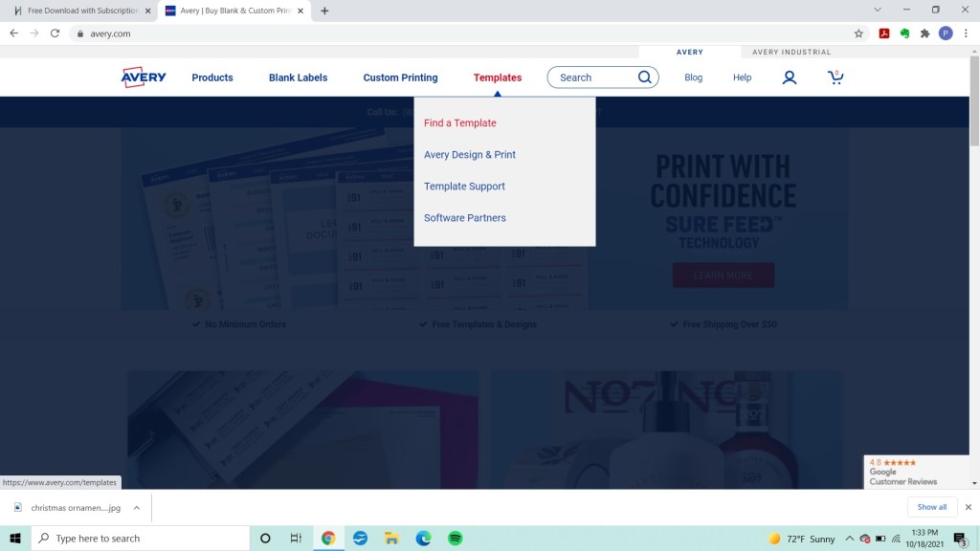Open the Blog link

[693, 77]
